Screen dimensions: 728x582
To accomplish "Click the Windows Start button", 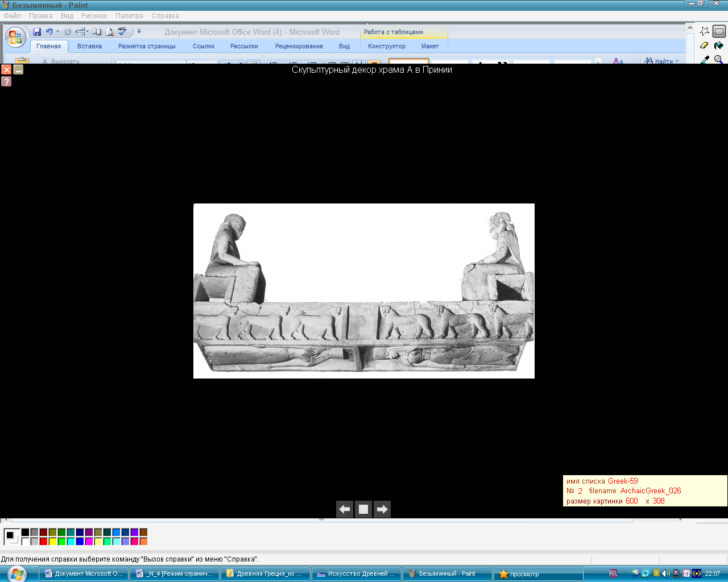I will tap(16, 573).
